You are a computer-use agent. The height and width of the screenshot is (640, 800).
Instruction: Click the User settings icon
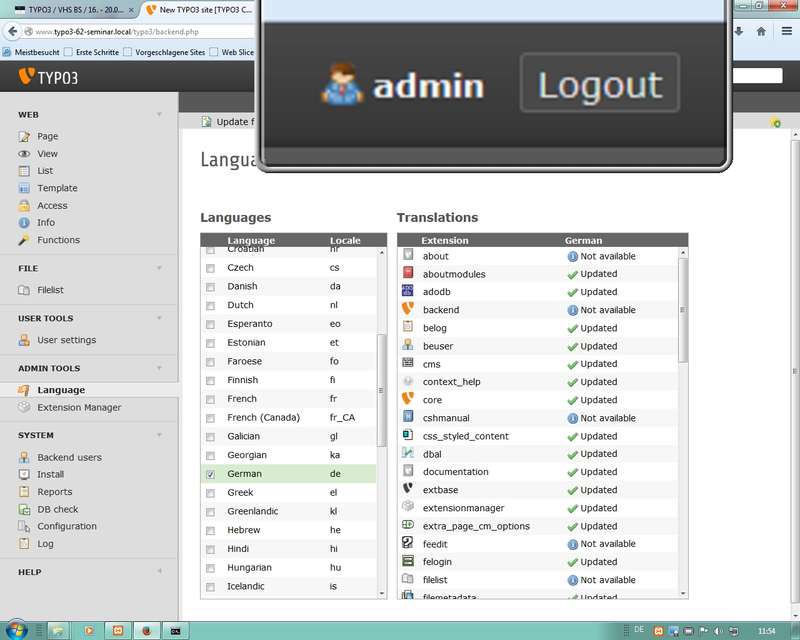[x=24, y=340]
